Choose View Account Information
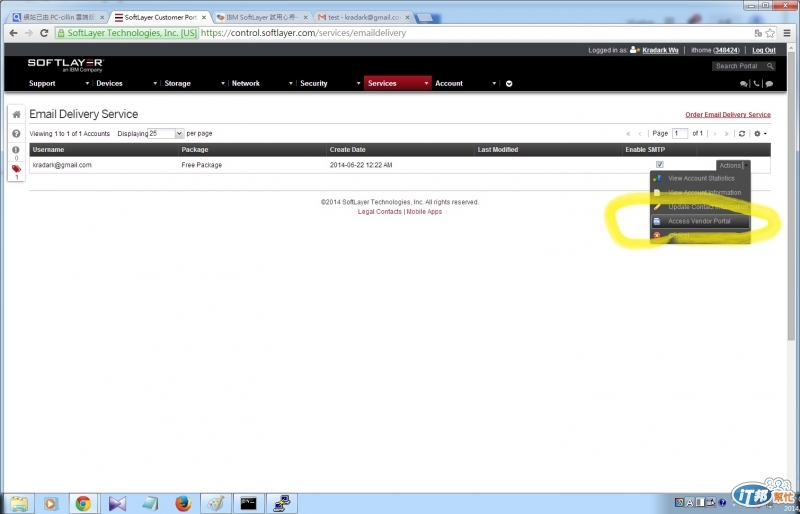Image resolution: width=800 pixels, height=514 pixels. coord(700,192)
